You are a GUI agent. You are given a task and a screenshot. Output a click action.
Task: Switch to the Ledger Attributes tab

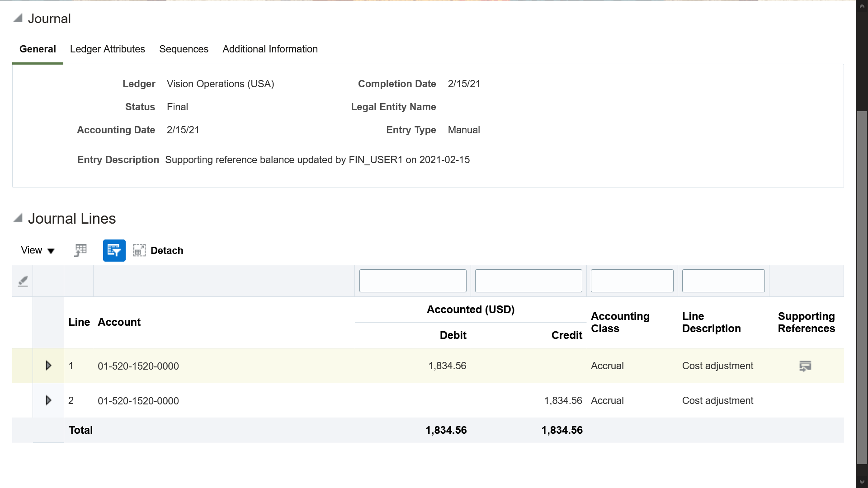pos(107,49)
